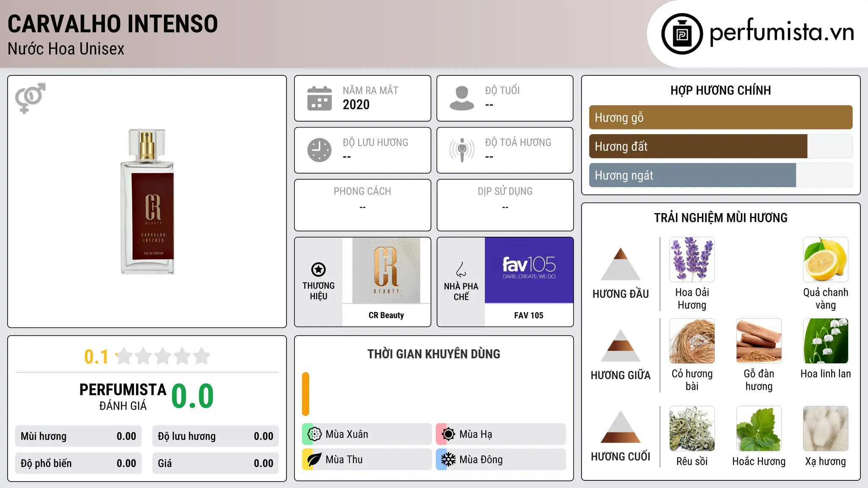
Task: Select the Mùa Hạ season label
Action: (476, 434)
